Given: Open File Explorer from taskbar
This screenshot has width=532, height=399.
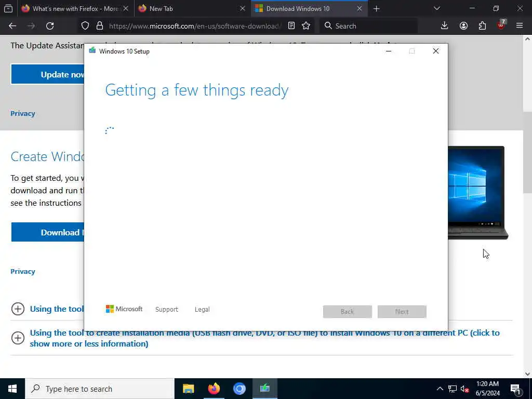Looking at the screenshot, I should (188, 389).
